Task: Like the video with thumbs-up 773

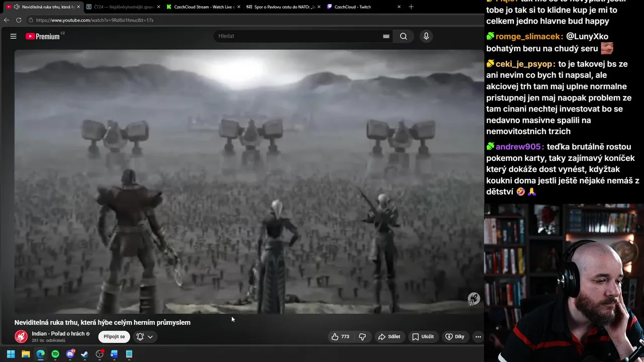Action: (340, 337)
